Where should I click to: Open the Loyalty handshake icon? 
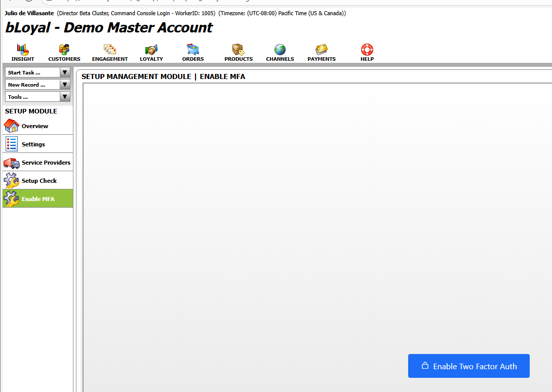(x=151, y=50)
